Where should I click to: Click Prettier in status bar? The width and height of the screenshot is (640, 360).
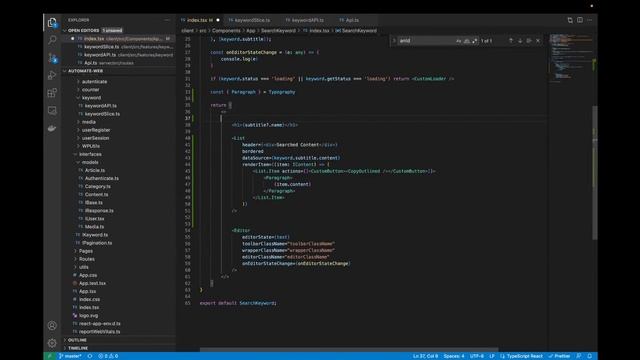click(559, 356)
